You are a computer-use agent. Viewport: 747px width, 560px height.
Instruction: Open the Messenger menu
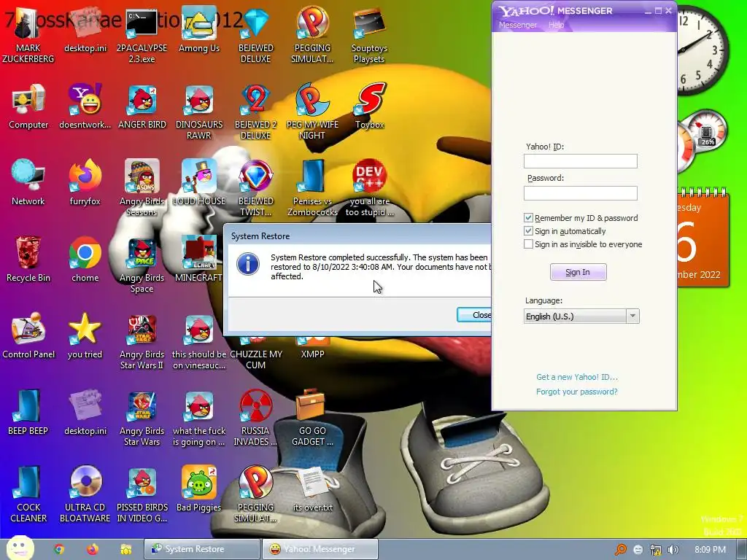click(517, 25)
